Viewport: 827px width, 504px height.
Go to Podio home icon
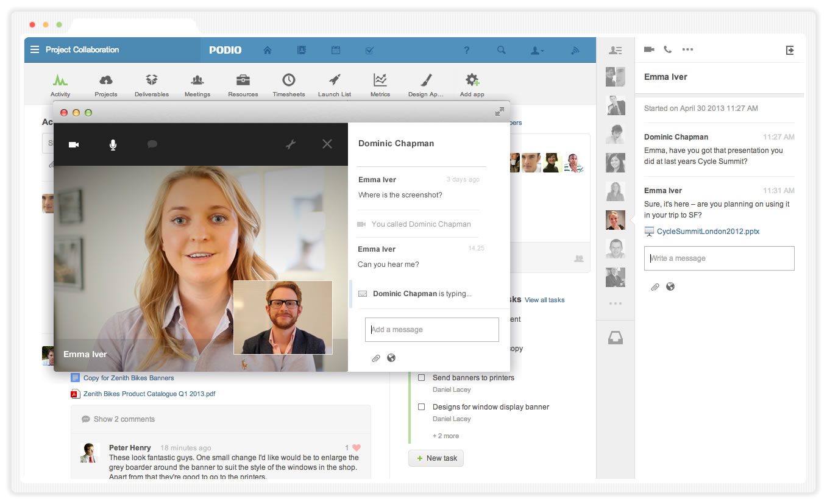pos(267,51)
